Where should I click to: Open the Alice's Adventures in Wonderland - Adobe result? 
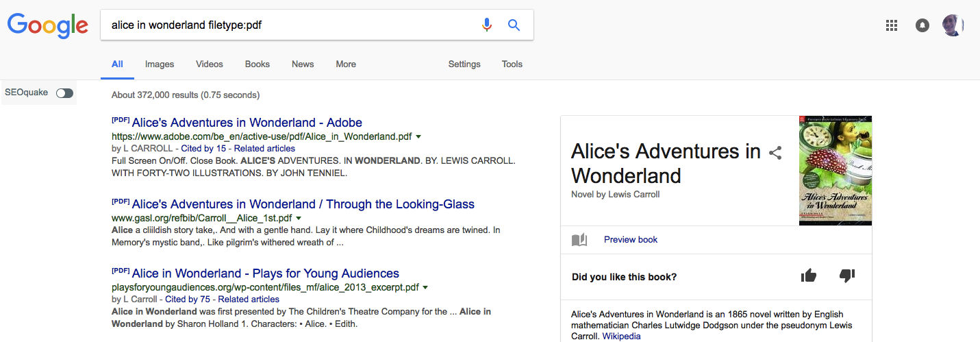pos(247,123)
